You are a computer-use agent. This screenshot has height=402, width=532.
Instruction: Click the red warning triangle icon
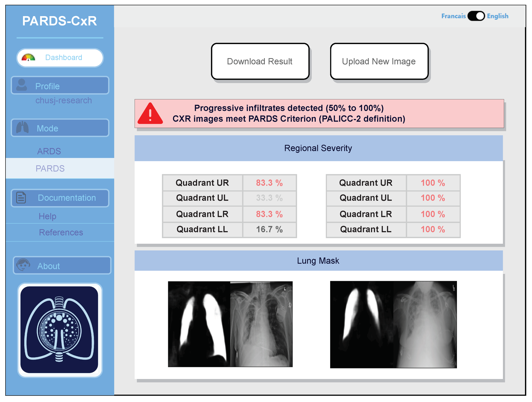click(150, 114)
